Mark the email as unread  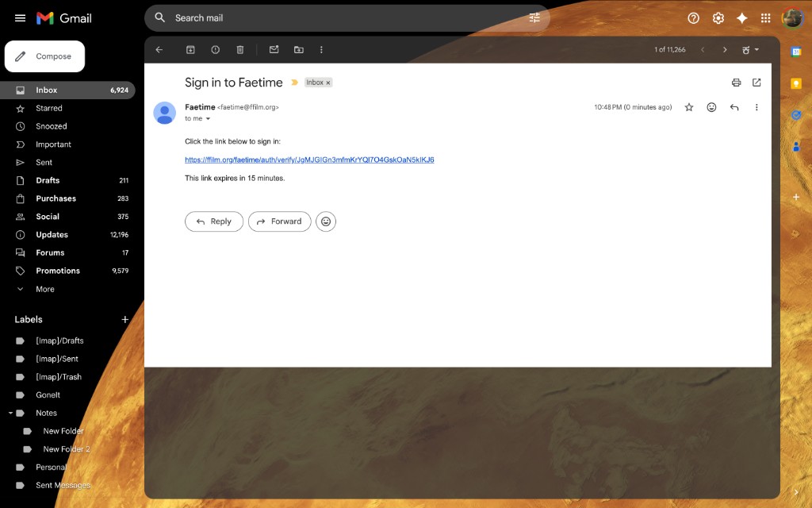(x=274, y=49)
